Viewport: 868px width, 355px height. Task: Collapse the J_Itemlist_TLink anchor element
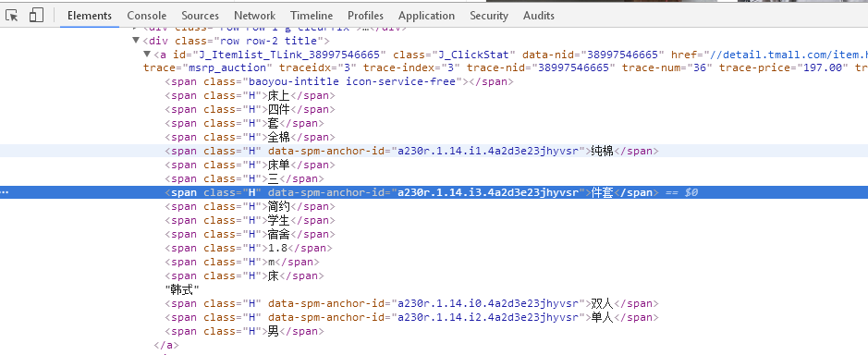tap(147, 55)
